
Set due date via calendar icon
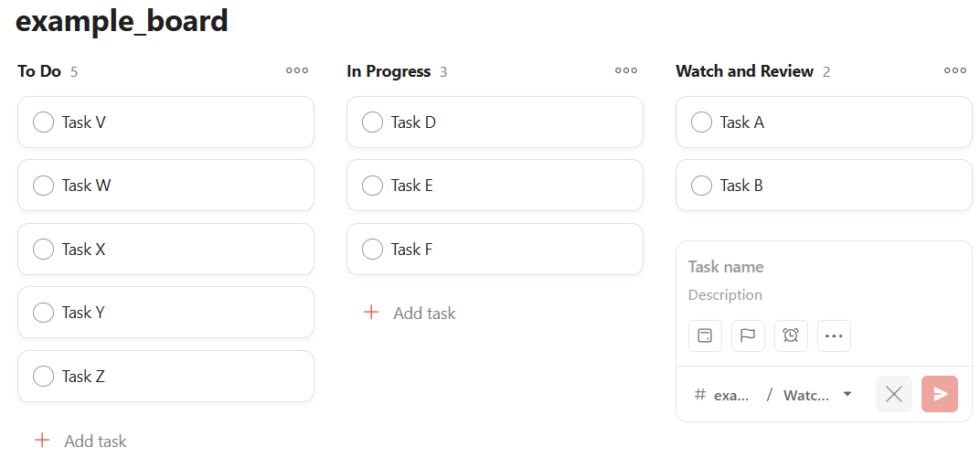tap(705, 335)
